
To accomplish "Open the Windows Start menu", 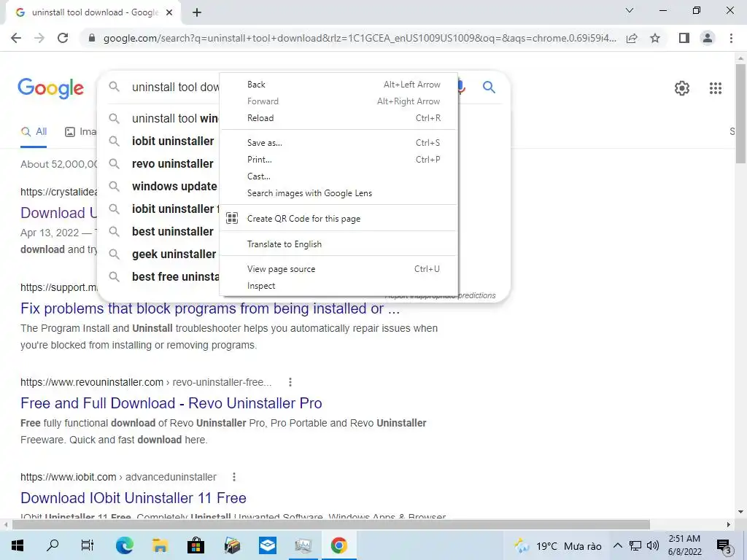I will click(x=18, y=545).
